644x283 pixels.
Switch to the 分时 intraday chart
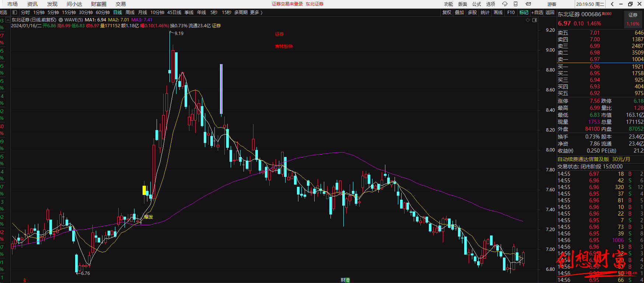tap(25, 13)
